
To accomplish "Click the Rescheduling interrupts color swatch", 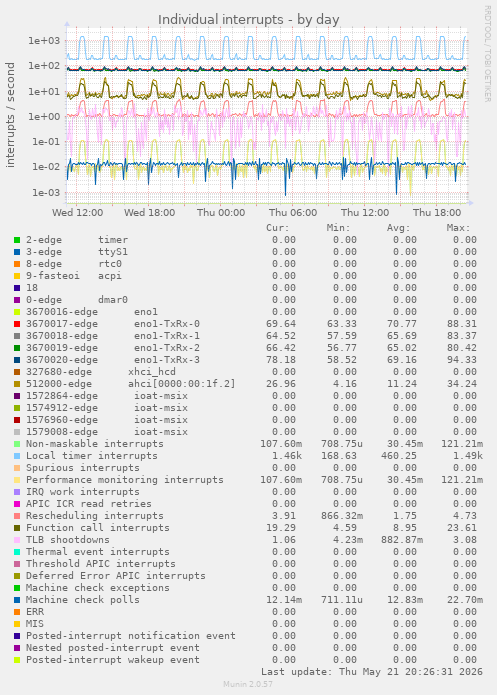I will tap(17, 516).
